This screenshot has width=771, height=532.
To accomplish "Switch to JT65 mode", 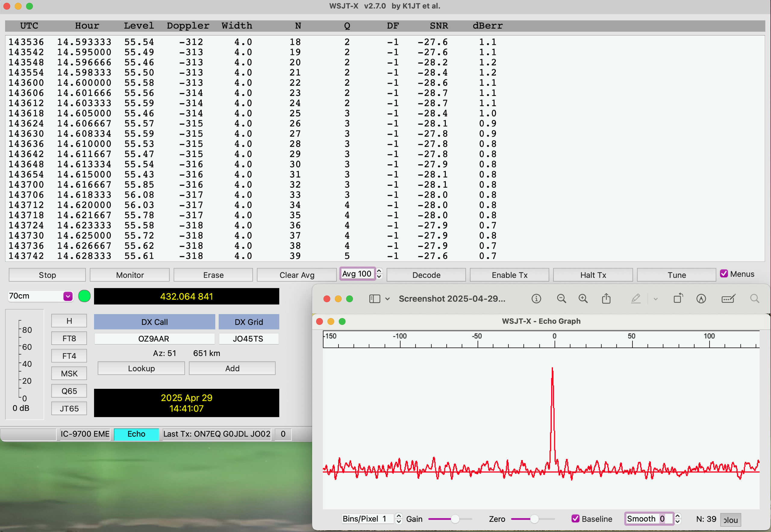I will 69,409.
